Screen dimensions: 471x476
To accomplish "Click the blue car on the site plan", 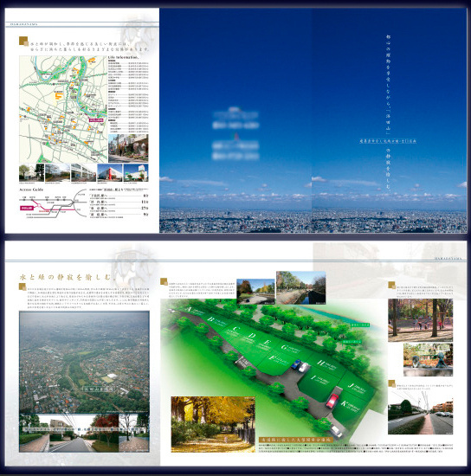I will tap(296, 363).
